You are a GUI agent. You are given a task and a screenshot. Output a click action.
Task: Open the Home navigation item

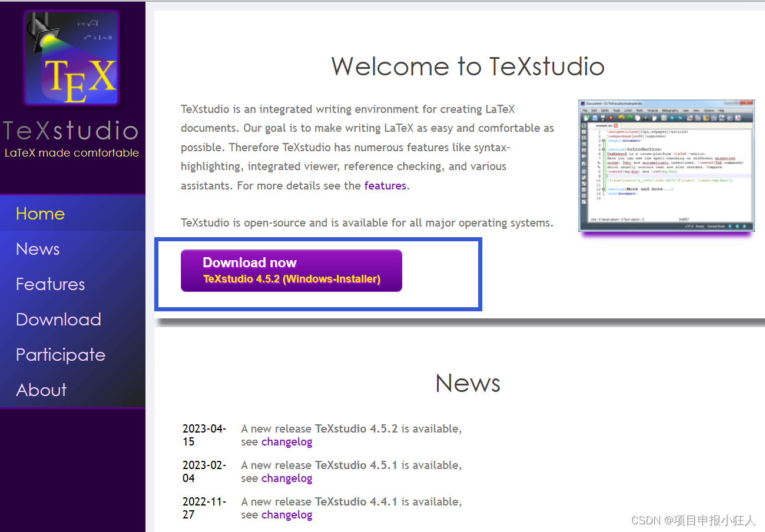pyautogui.click(x=40, y=214)
